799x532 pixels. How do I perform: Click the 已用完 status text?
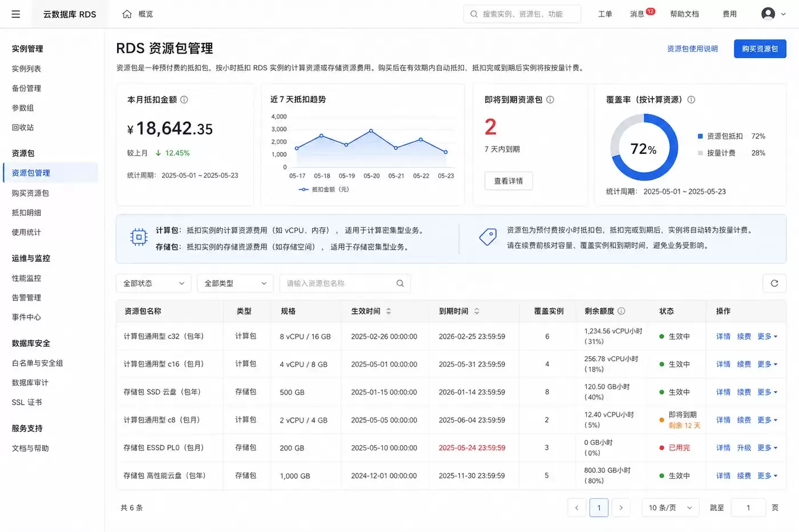[679, 448]
